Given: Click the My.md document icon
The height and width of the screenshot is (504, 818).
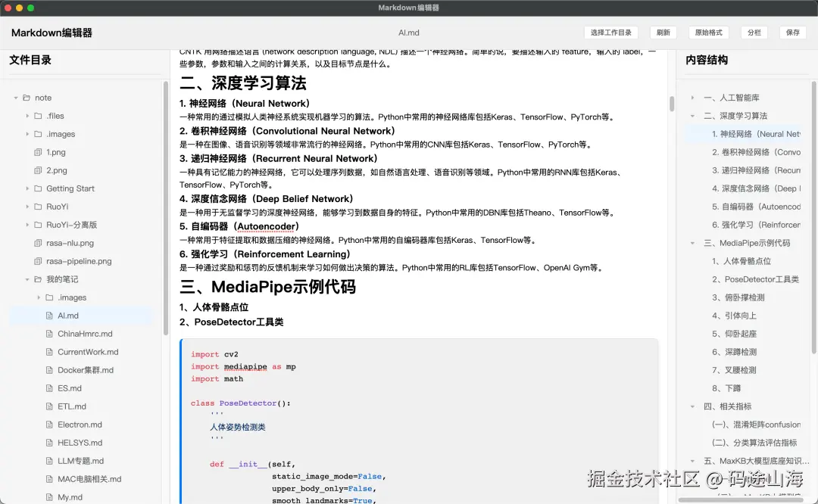Looking at the screenshot, I should (49, 497).
